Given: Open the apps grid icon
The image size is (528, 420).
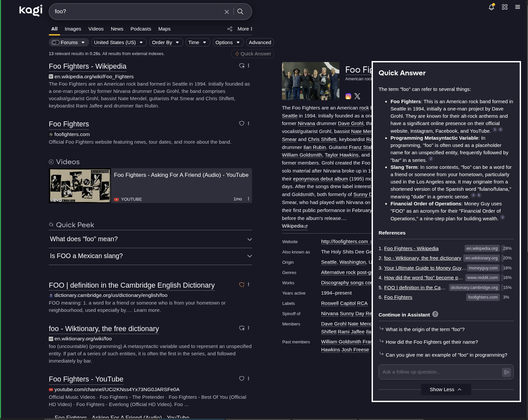Looking at the screenshot, I should 504,7.
